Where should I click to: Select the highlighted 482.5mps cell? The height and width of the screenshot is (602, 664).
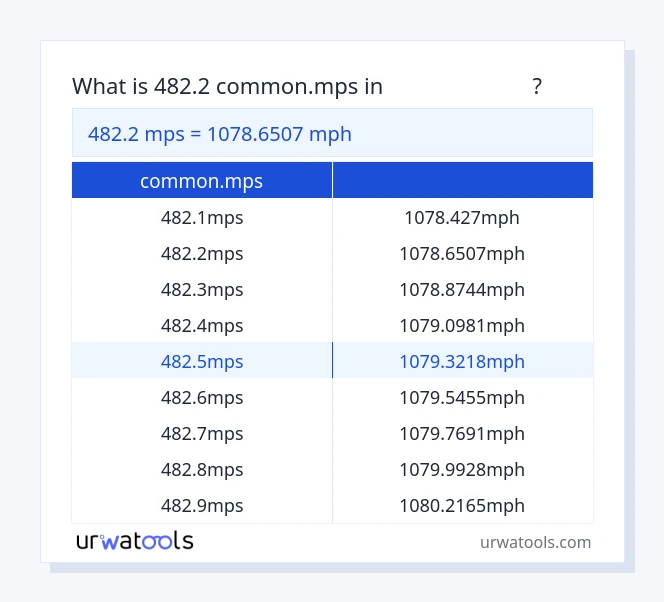click(202, 361)
